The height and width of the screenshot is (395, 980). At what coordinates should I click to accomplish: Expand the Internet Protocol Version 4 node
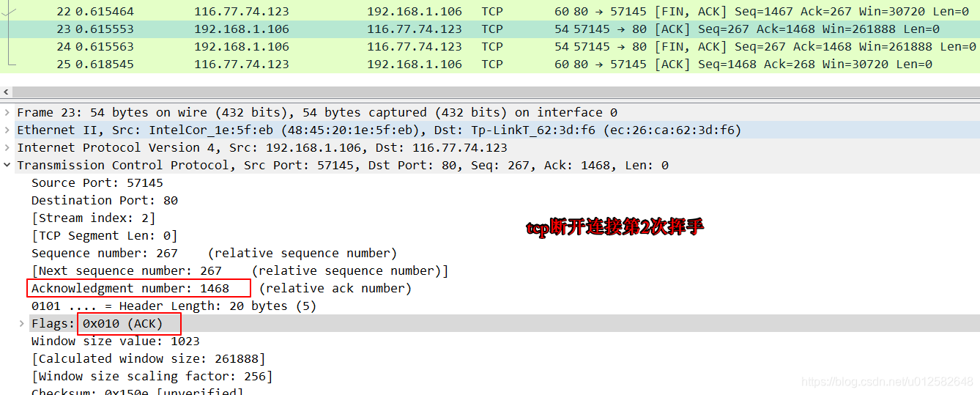pyautogui.click(x=7, y=147)
